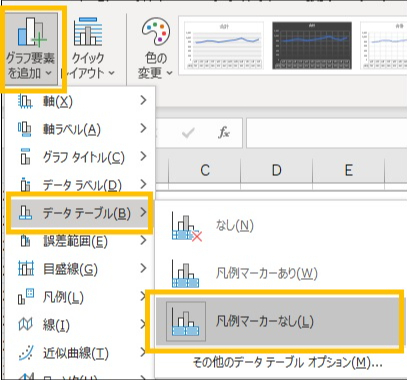407x380 pixels.
Task: Select column D header
Action: [276, 170]
